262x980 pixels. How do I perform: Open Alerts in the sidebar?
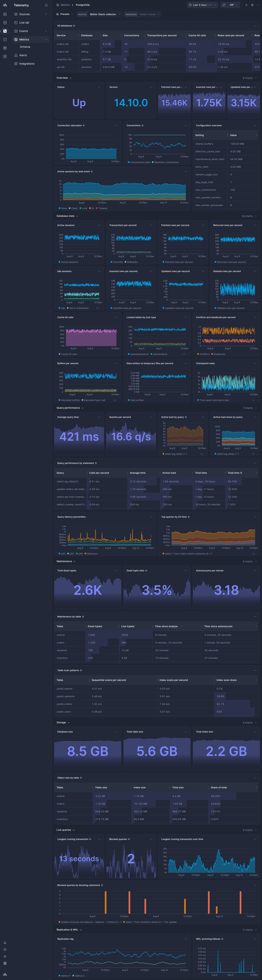(x=30, y=55)
